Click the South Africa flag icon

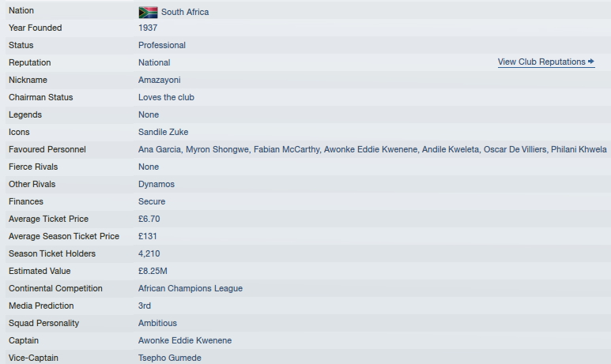pyautogui.click(x=148, y=13)
